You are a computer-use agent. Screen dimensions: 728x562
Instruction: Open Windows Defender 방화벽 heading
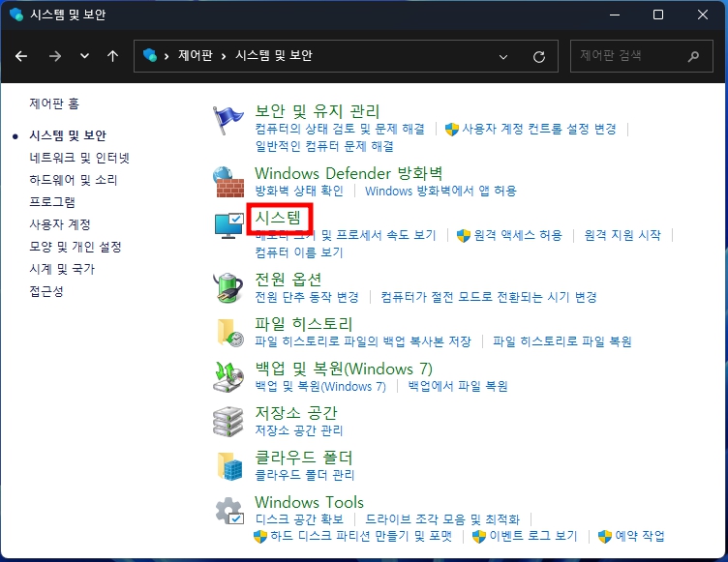click(349, 173)
